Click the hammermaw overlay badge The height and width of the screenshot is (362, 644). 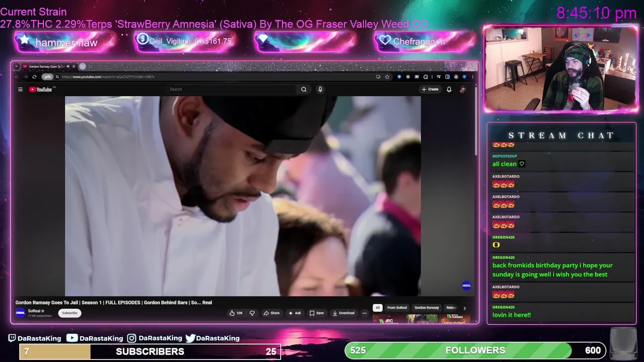[x=65, y=42]
